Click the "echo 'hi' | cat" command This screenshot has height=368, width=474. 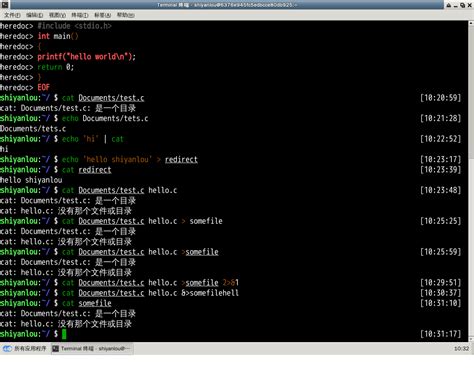(x=93, y=139)
